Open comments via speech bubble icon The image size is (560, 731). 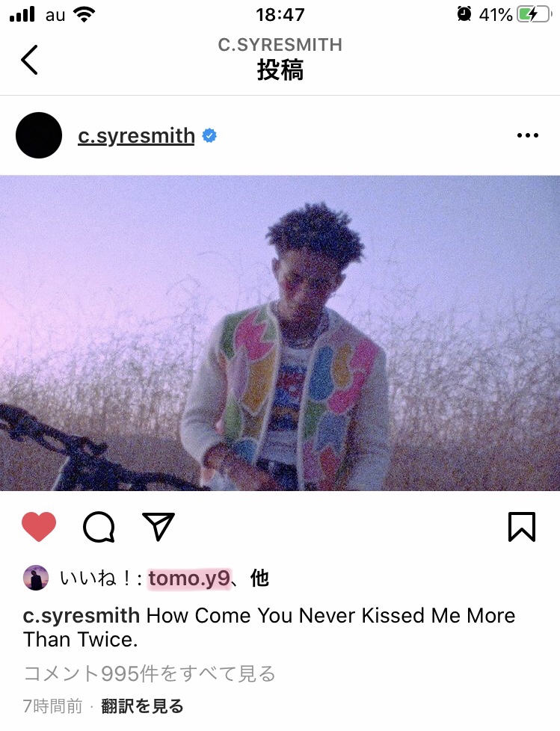pos(99,527)
